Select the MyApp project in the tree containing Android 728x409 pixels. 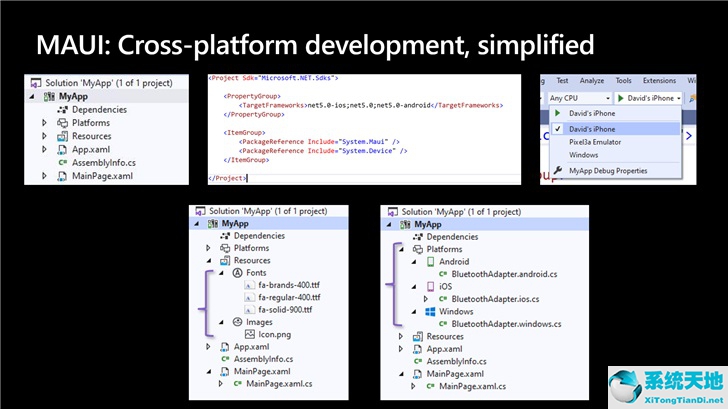(428, 224)
